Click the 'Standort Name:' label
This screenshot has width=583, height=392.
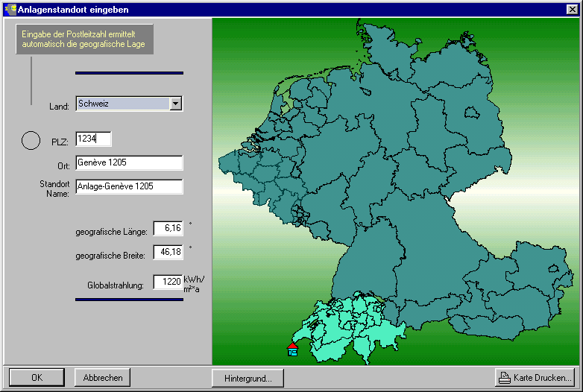point(54,189)
